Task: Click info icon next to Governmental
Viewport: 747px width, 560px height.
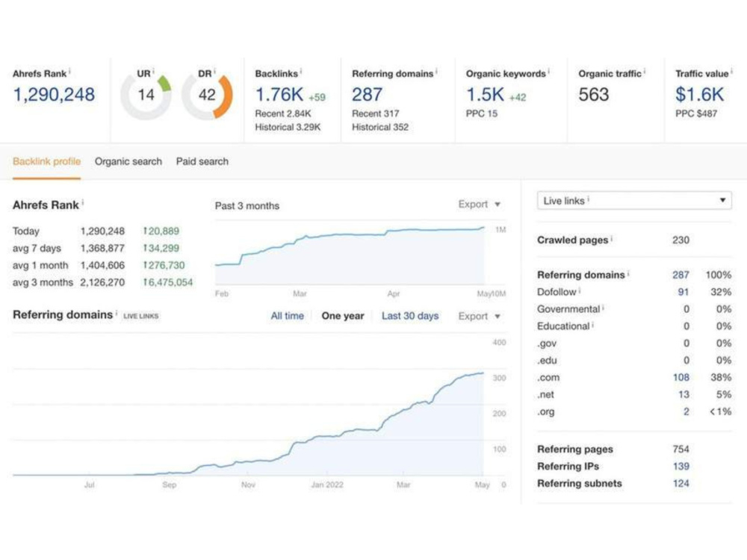Action: pyautogui.click(x=603, y=307)
